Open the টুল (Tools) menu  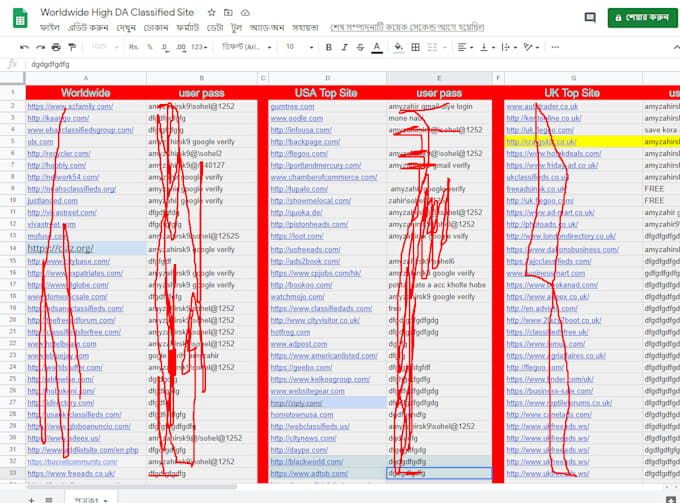pyautogui.click(x=236, y=27)
